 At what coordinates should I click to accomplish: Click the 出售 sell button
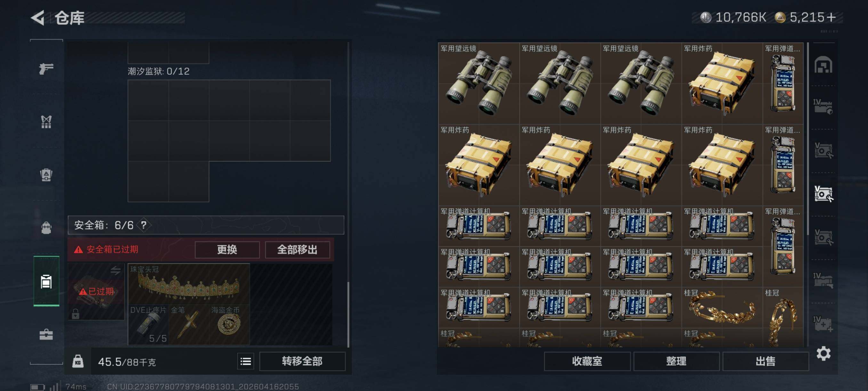(x=765, y=361)
